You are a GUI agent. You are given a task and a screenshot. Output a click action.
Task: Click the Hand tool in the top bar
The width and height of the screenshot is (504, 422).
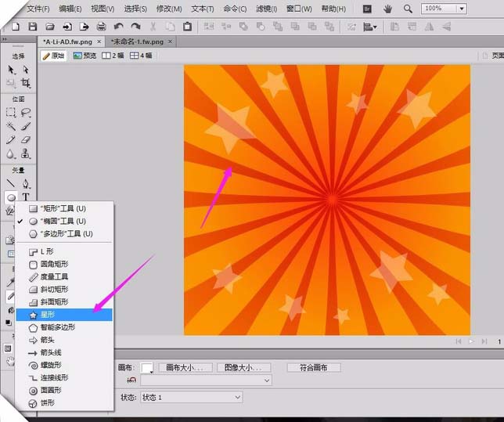click(x=388, y=9)
